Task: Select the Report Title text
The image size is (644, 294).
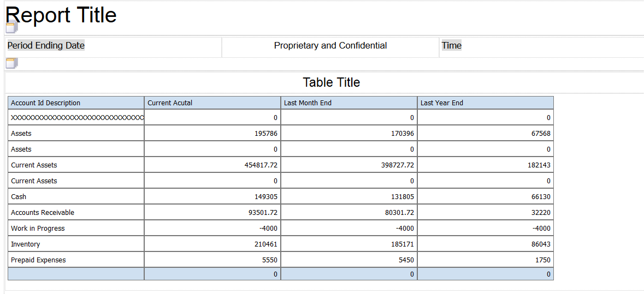Action: (61, 15)
